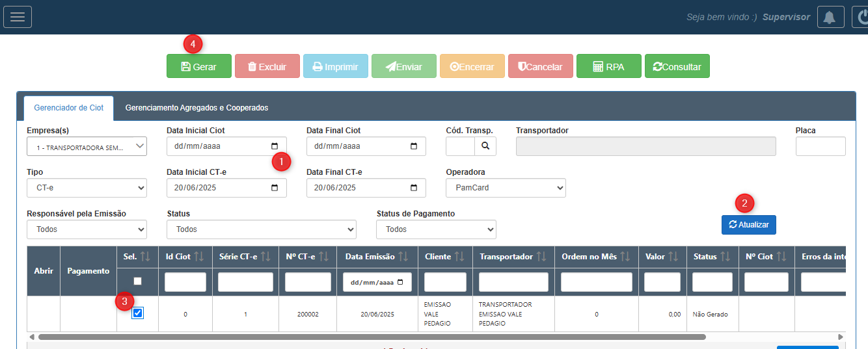Sort table by Id Ciot column arrows
This screenshot has height=349, width=868.
click(200, 257)
